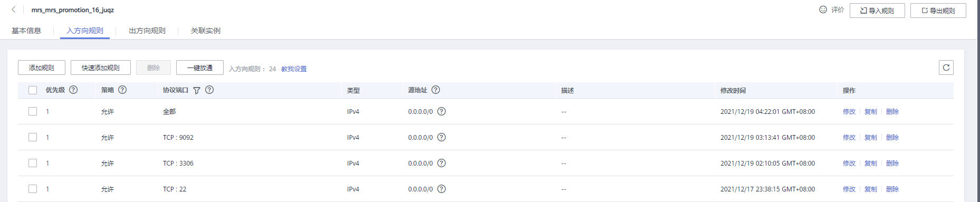The image size is (980, 202).
Task: Click help icon next to TCP:9092 source address
Action: click(x=441, y=137)
